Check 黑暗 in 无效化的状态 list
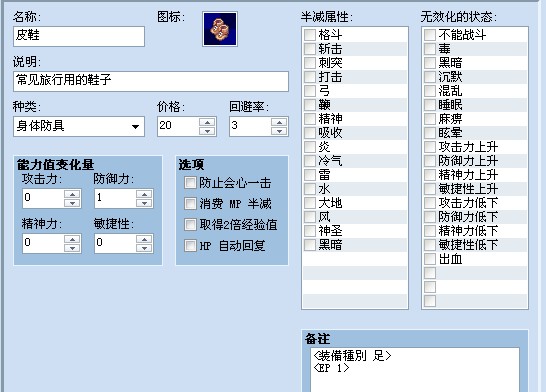 [x=430, y=63]
